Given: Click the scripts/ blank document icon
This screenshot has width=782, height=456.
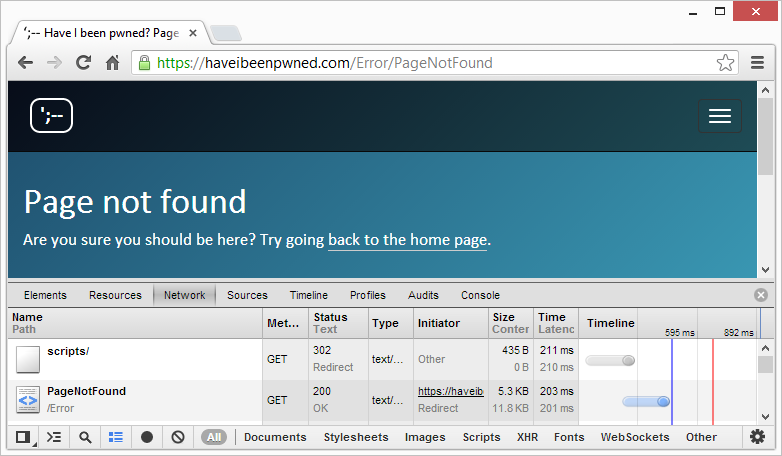Looking at the screenshot, I should 28,360.
